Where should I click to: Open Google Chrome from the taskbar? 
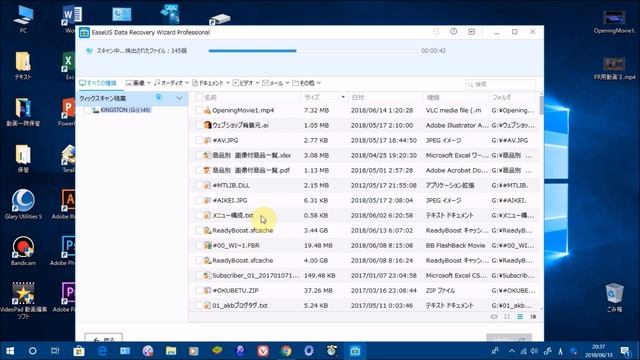coord(286,351)
